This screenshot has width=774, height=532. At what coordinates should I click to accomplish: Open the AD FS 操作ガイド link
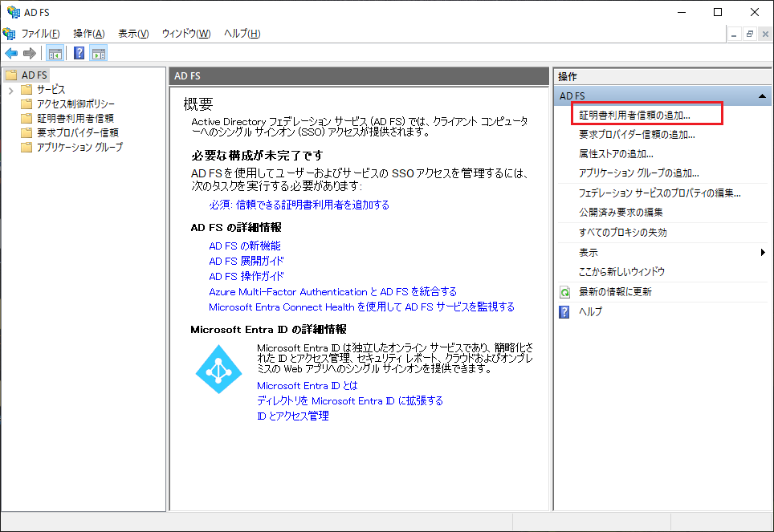(246, 276)
